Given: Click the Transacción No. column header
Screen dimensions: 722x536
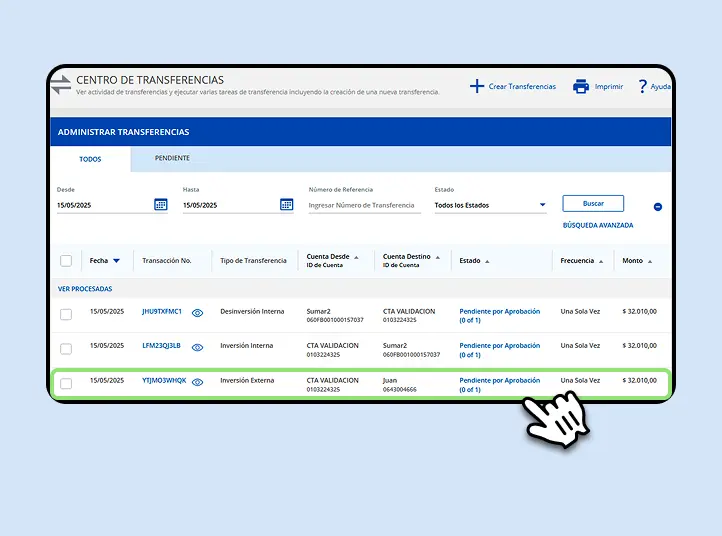Looking at the screenshot, I should (x=167, y=261).
